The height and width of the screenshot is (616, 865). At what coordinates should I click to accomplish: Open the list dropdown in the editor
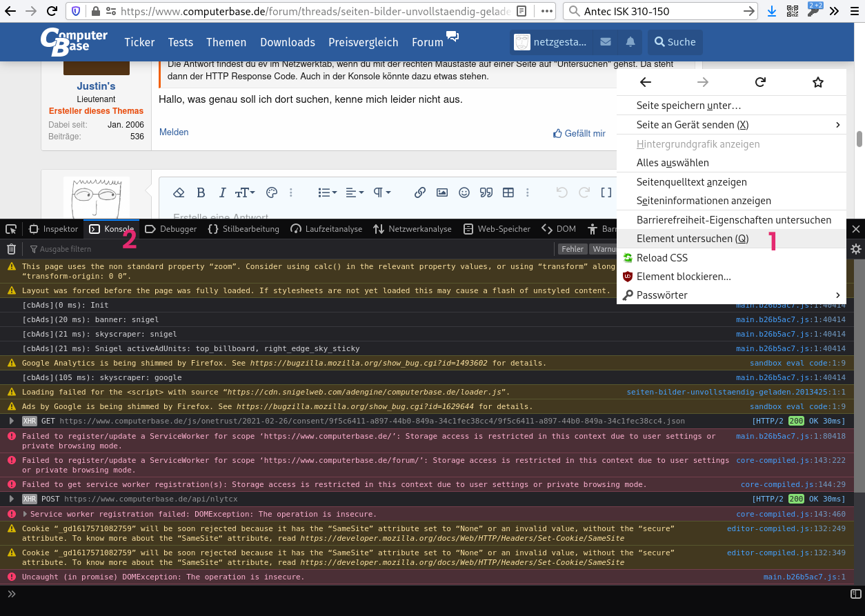327,192
